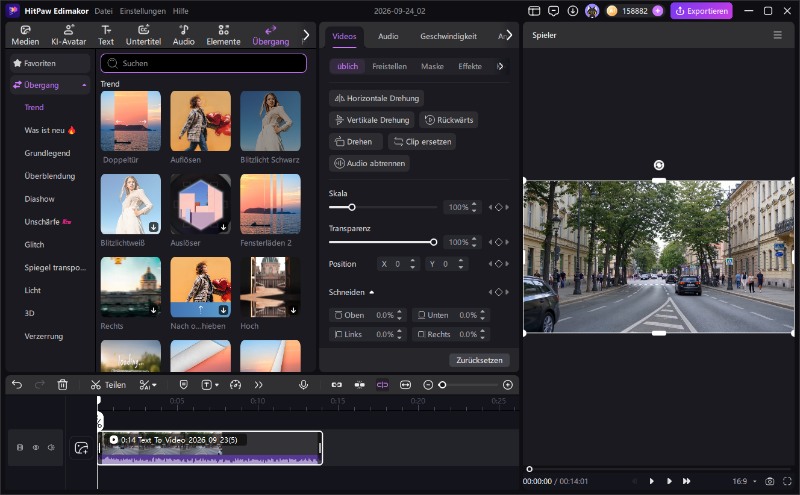800x495 pixels.
Task: Click the undo arrow in timeline toolbar
Action: tap(17, 385)
